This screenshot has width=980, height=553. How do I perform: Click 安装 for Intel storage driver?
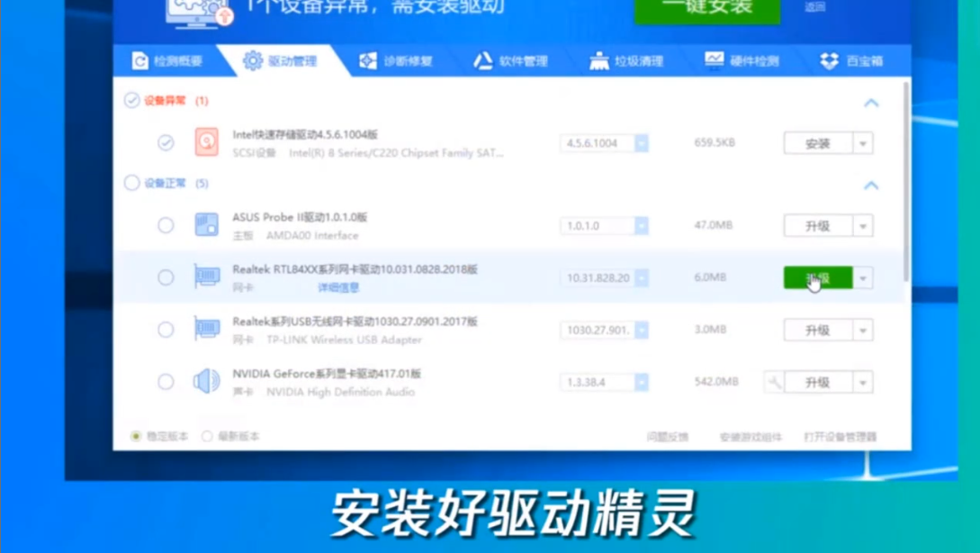818,143
